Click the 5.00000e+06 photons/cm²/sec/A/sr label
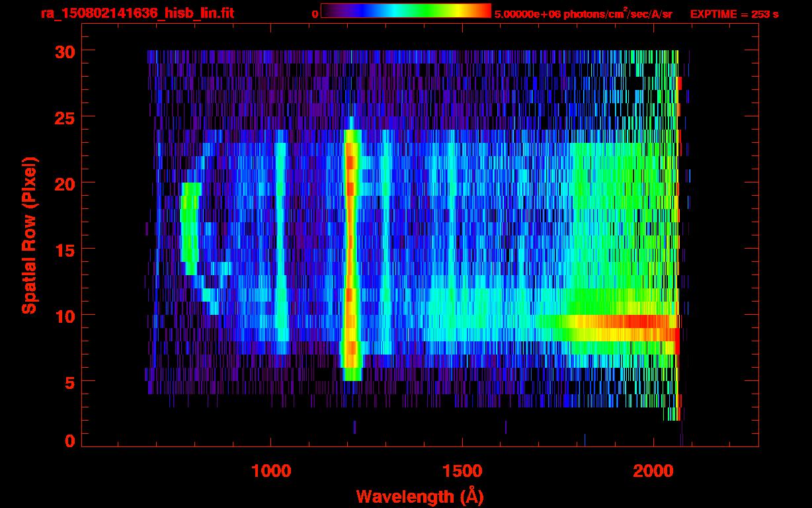This screenshot has height=508, width=812. click(x=583, y=13)
